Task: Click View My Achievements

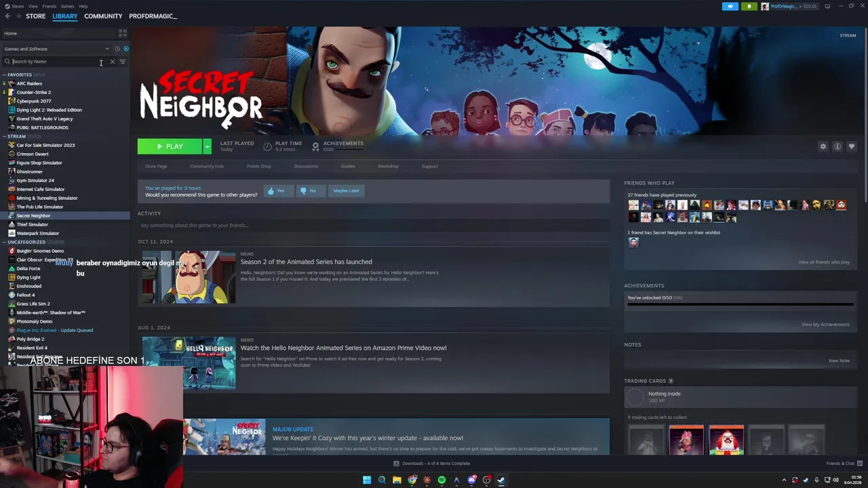Action: 825,325
